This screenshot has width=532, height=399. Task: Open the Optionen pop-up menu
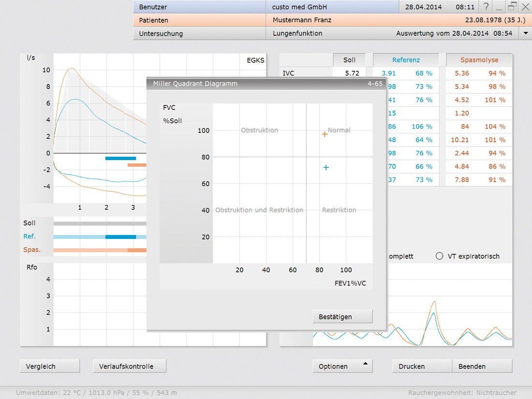click(342, 366)
